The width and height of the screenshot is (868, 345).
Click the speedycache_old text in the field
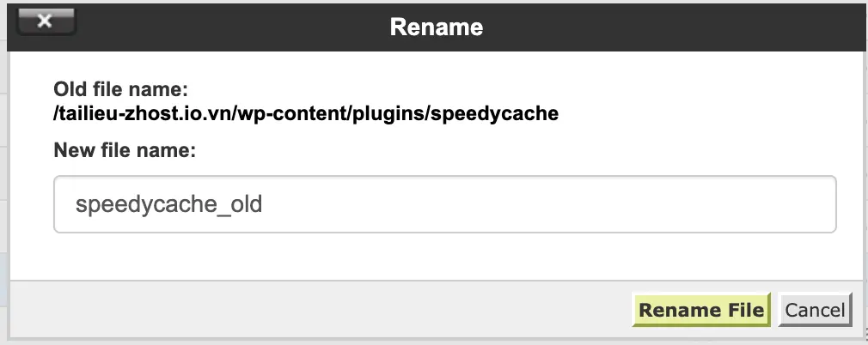tap(168, 205)
